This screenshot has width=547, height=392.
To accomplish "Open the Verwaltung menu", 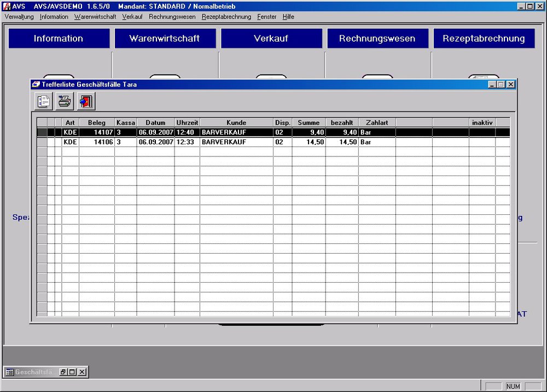I will pos(19,17).
